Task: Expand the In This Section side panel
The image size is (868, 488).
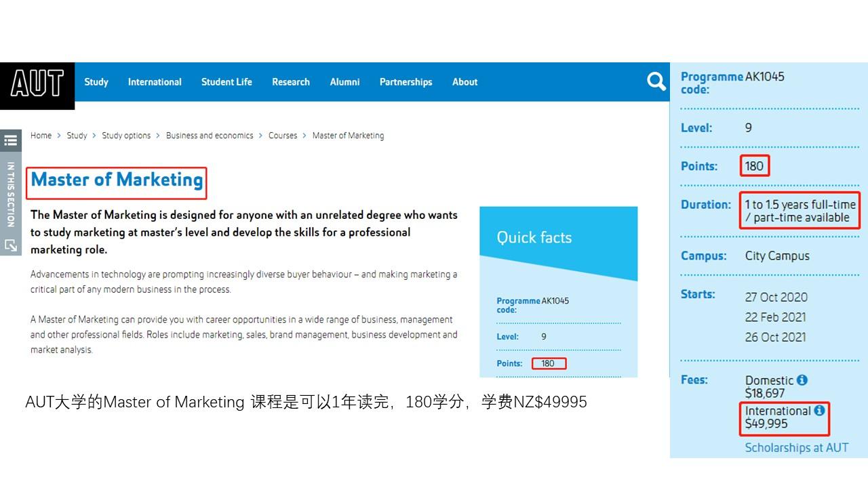Action: pyautogui.click(x=10, y=194)
